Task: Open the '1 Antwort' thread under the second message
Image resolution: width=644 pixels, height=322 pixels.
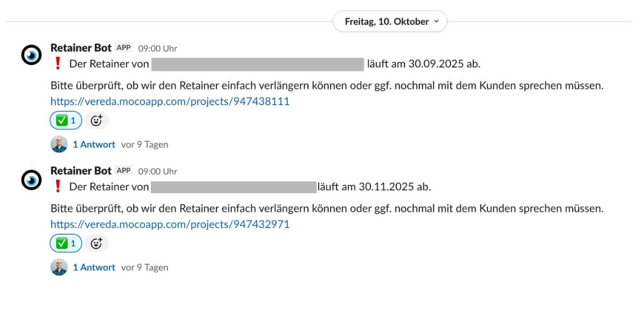Action: click(x=94, y=267)
